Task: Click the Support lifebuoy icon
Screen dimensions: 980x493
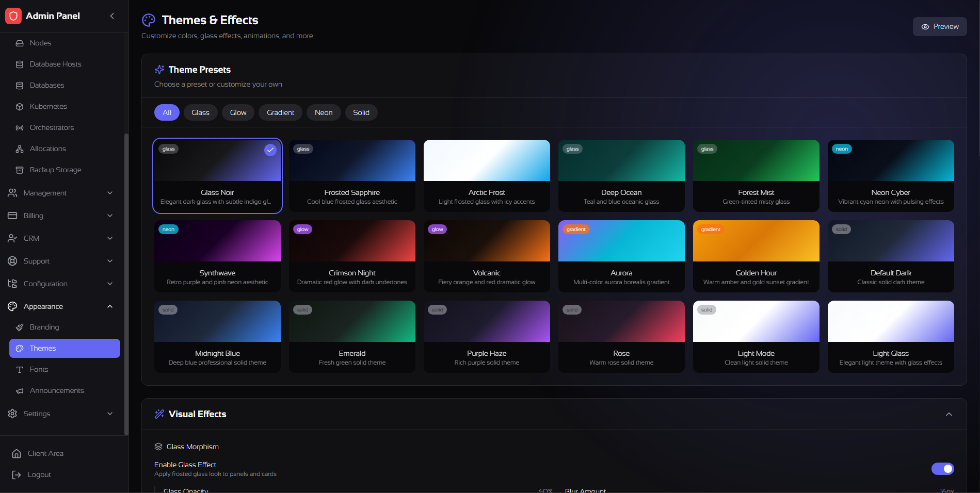Action: (12, 261)
